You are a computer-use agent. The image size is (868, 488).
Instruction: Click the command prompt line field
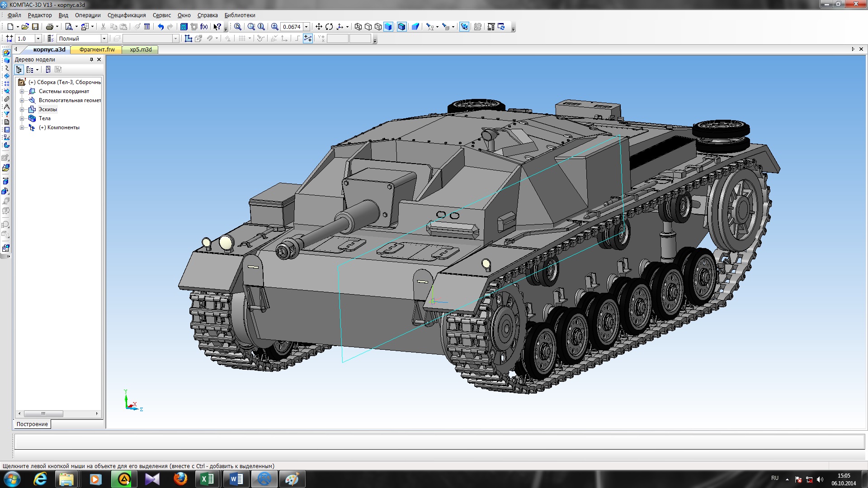pos(439,441)
